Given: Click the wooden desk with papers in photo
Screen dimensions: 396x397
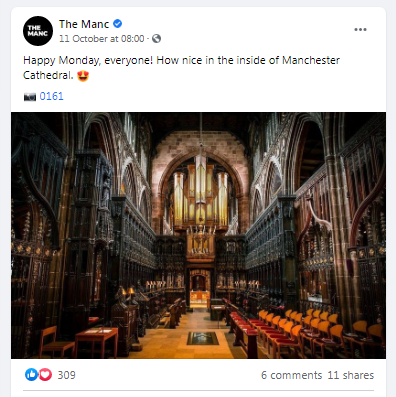Looking at the screenshot, I should point(96,340).
